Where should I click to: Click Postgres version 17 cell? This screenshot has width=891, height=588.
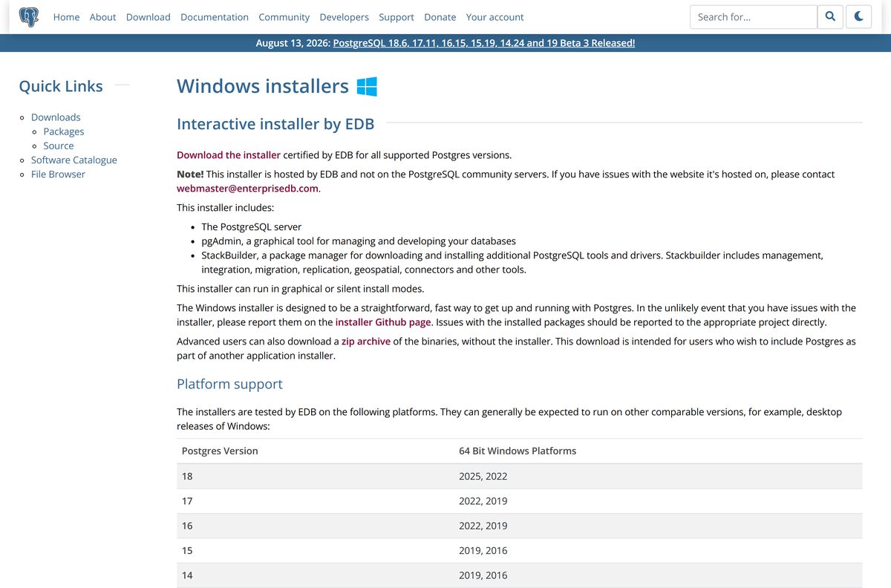[316, 501]
